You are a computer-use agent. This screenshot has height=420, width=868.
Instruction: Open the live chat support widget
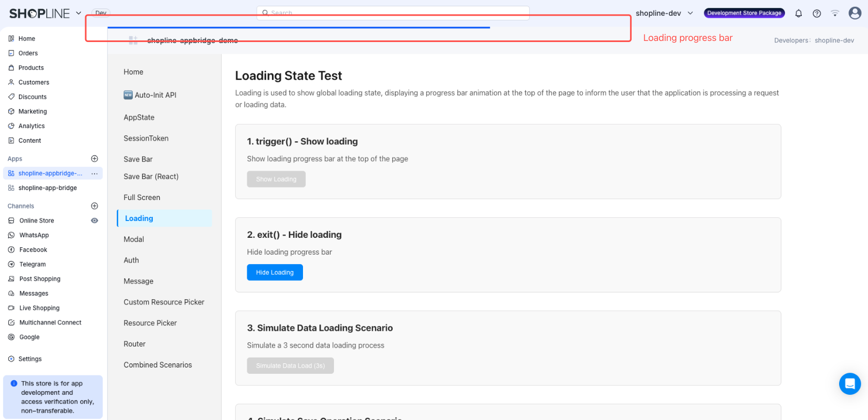pyautogui.click(x=850, y=384)
